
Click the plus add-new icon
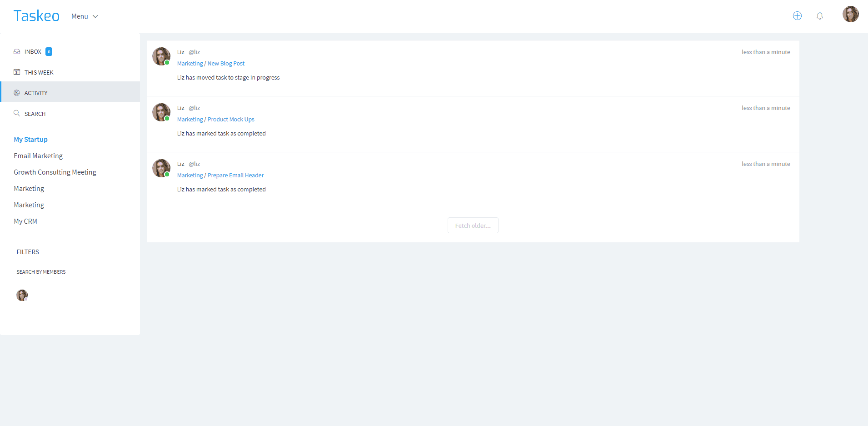pos(797,16)
